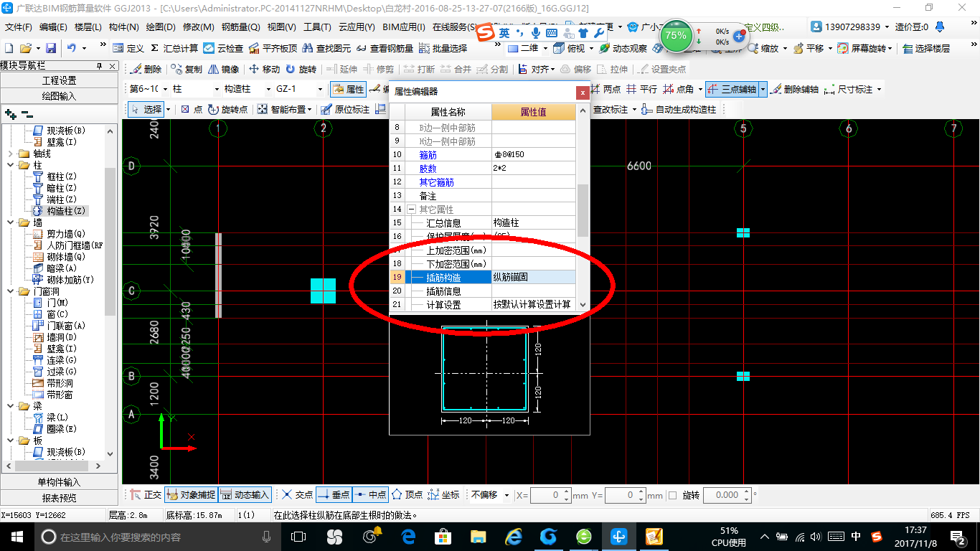The width and height of the screenshot is (980, 551).
Task: Expand 轴线 tree node
Action: point(10,154)
